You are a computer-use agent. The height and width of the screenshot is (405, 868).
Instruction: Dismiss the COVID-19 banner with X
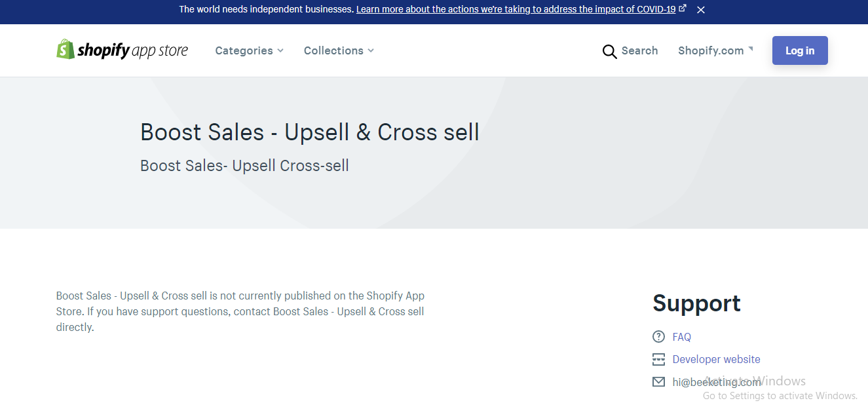click(x=701, y=10)
